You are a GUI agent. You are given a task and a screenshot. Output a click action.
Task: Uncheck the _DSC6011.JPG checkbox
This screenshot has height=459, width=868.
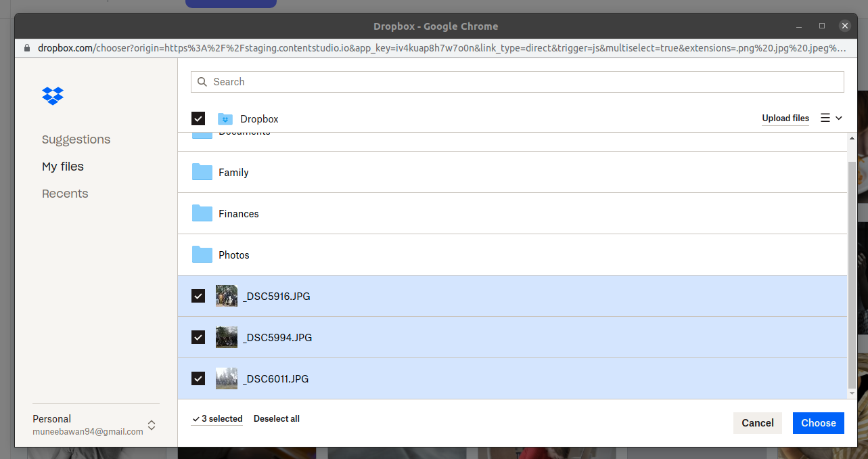coord(198,378)
